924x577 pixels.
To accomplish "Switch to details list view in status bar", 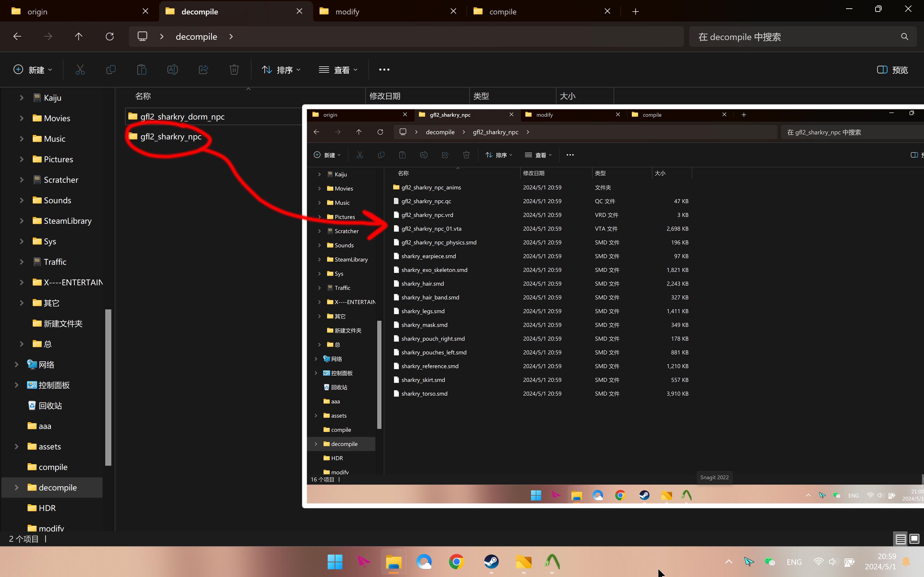I will click(x=900, y=539).
